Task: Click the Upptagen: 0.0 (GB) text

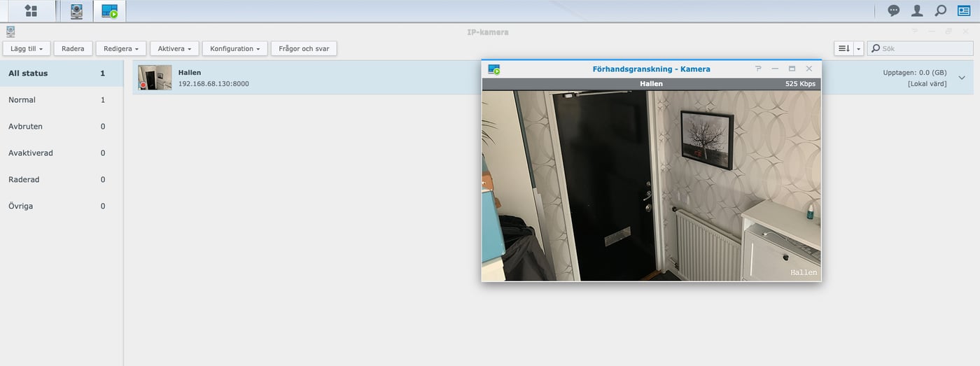Action: (914, 72)
